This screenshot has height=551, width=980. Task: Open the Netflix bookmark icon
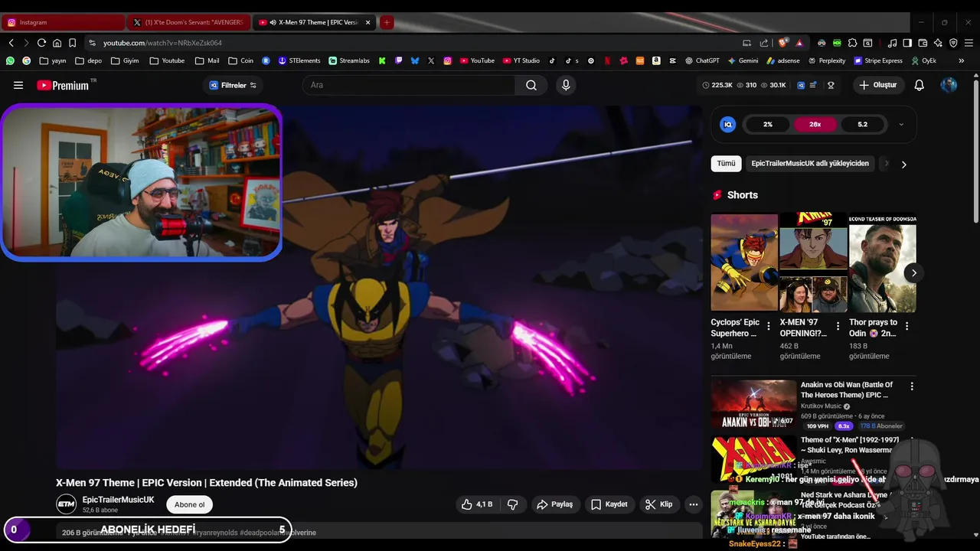[x=607, y=60]
